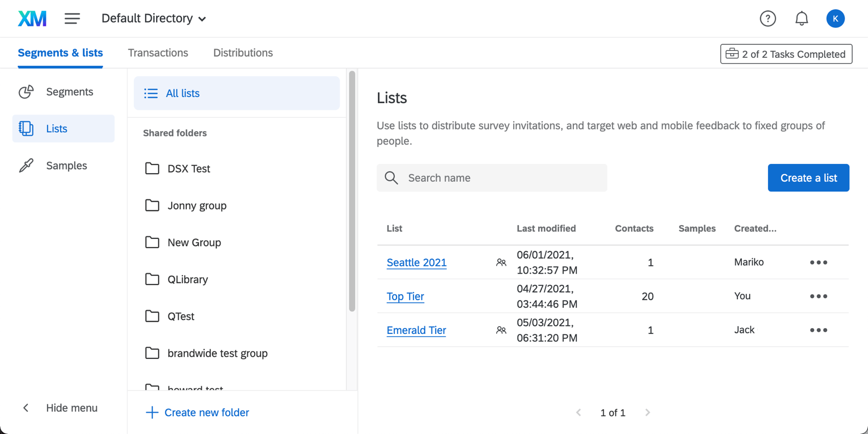Click the folder panel scrollbar
This screenshot has height=434, width=868.
(x=352, y=191)
